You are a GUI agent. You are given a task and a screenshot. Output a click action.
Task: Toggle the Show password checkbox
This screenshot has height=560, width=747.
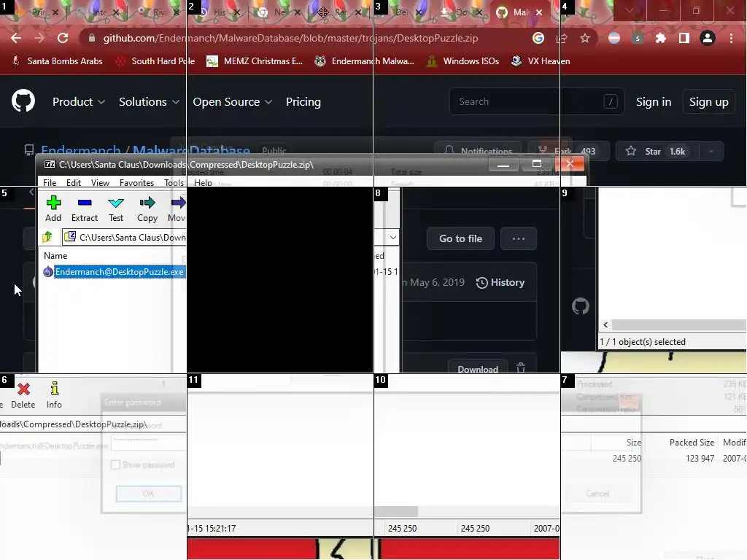(115, 464)
